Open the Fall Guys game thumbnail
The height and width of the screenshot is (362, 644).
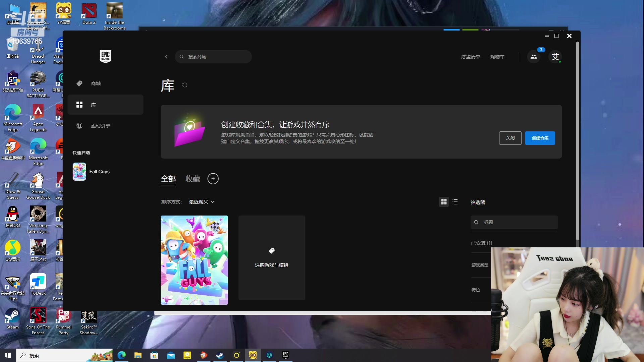194,260
